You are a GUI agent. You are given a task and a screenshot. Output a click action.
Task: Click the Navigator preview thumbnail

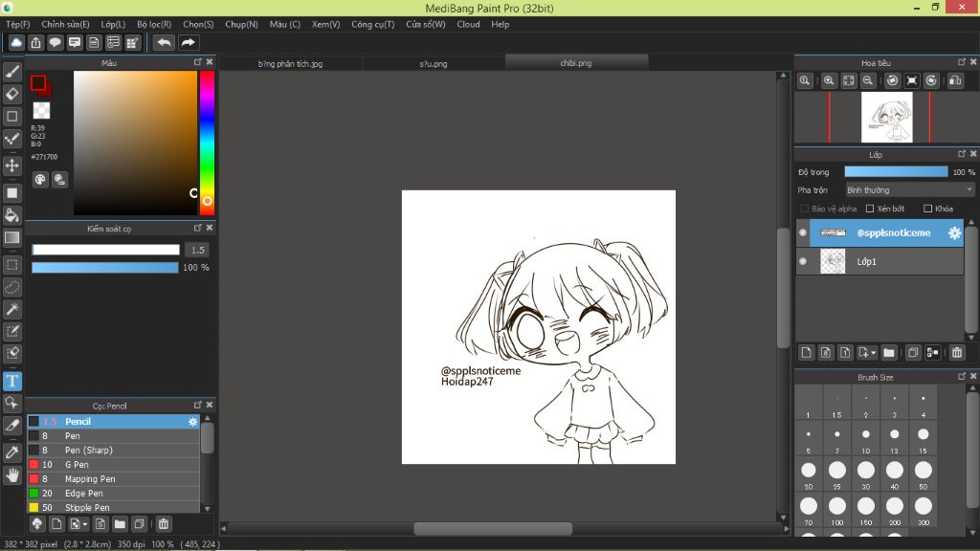(887, 118)
